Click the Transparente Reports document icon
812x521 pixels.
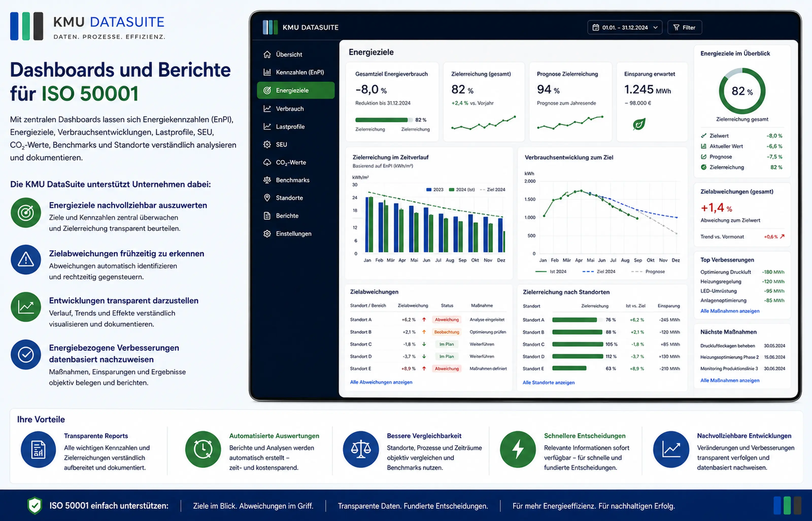38,450
